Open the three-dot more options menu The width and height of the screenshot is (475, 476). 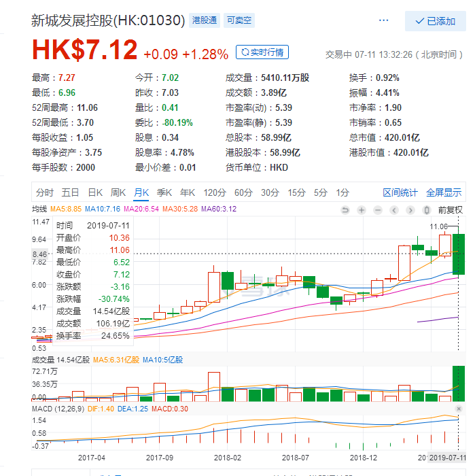(384, 20)
